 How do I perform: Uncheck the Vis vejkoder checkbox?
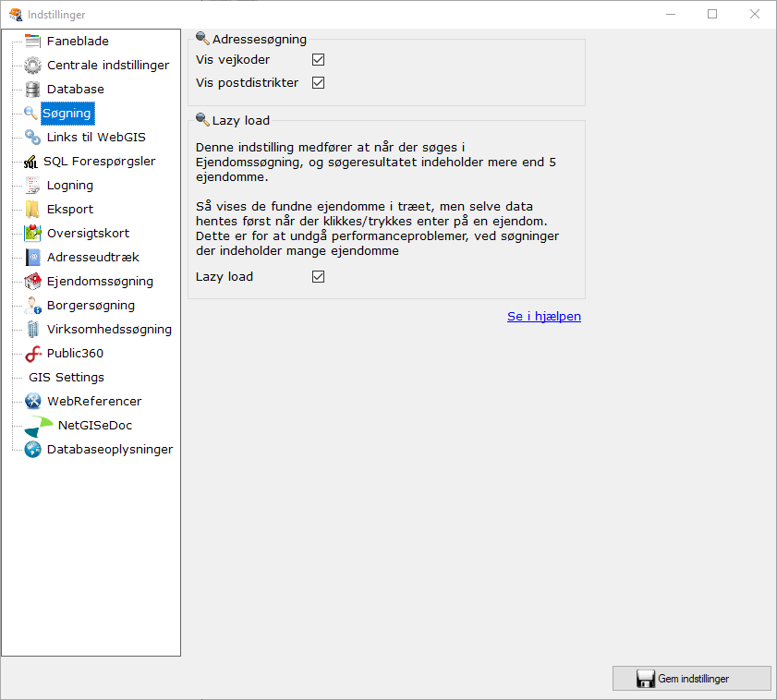[318, 58]
